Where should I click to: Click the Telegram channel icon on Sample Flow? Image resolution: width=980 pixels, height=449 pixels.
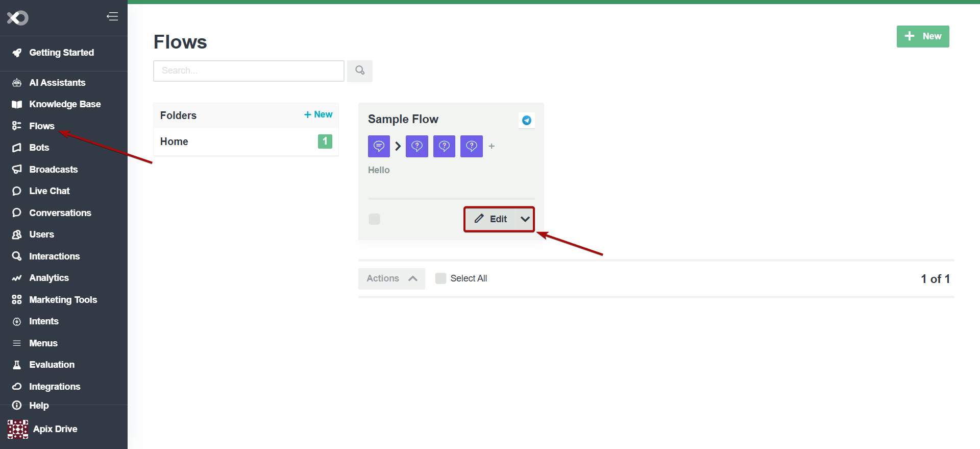tap(527, 120)
